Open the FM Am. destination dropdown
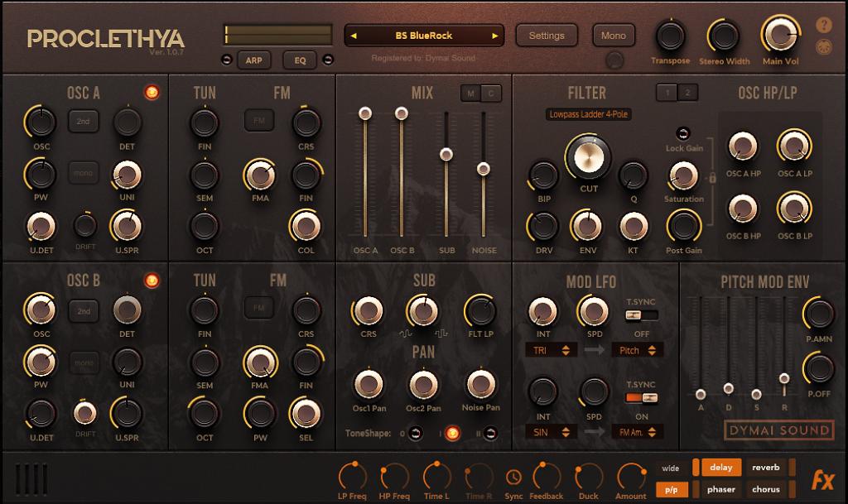 click(637, 432)
